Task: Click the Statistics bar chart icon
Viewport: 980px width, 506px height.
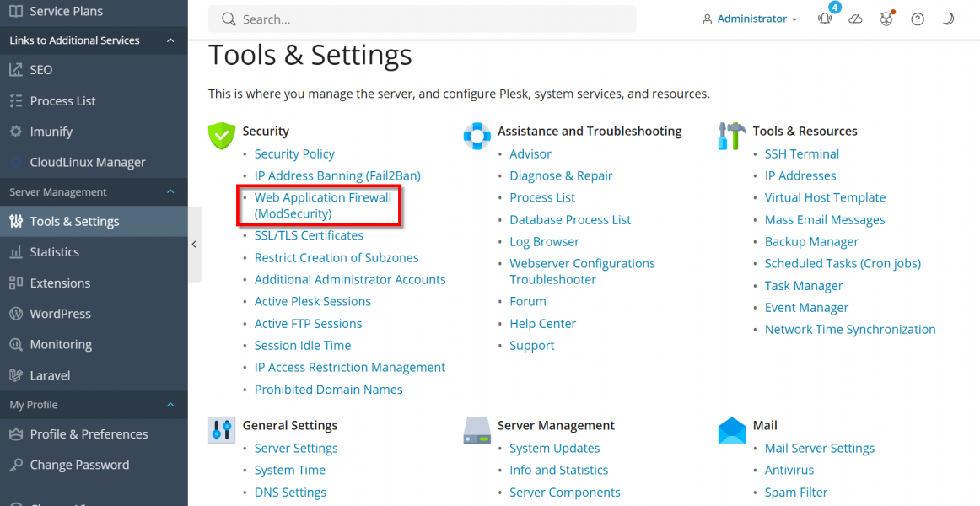Action: point(16,252)
